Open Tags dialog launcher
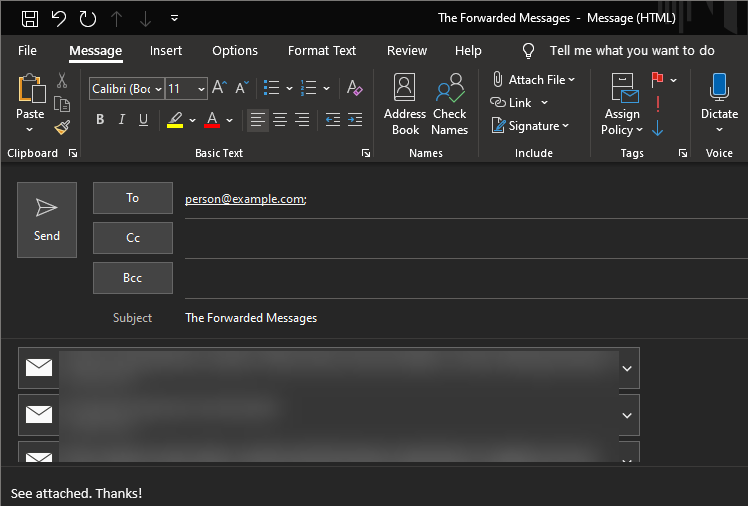 (683, 153)
